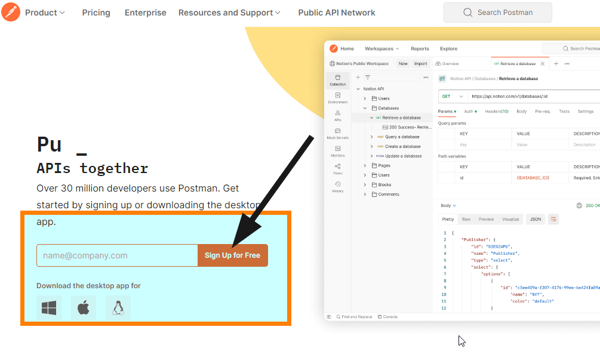Expand the Pages folder
This screenshot has height=364, width=600.
[365, 165]
